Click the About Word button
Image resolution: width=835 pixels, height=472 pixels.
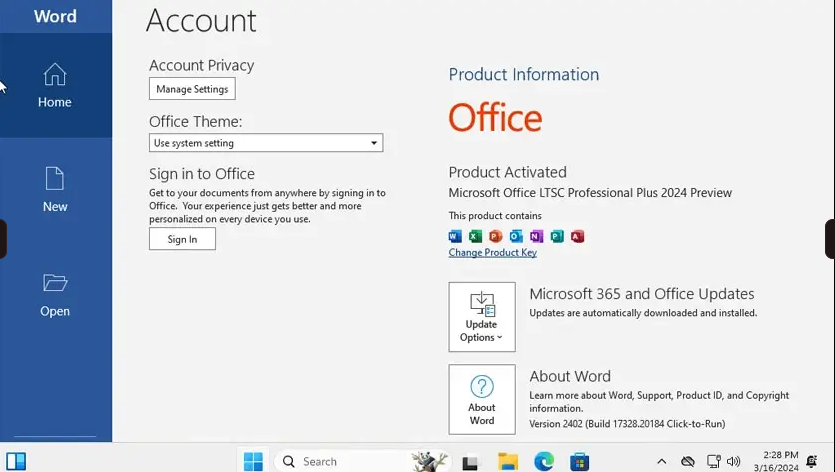click(x=482, y=400)
